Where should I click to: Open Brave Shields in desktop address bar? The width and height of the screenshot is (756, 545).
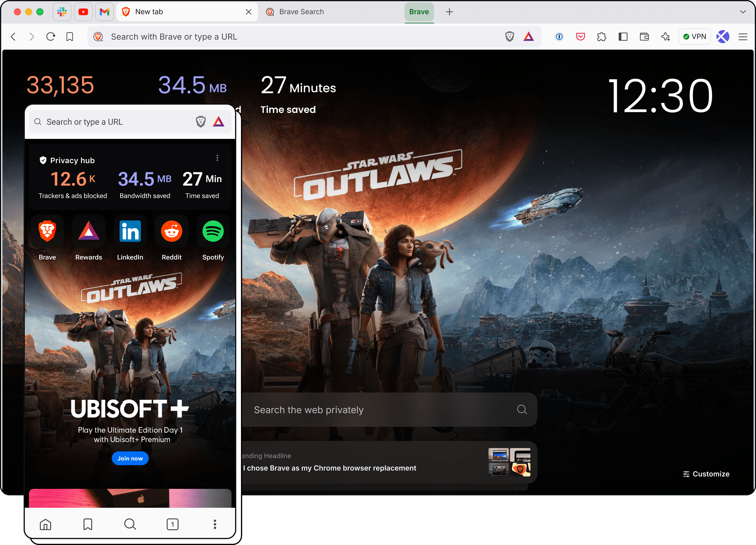pyautogui.click(x=510, y=37)
